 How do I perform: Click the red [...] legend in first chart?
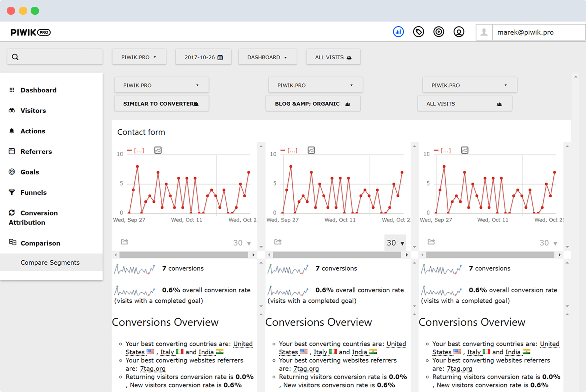tap(136, 151)
